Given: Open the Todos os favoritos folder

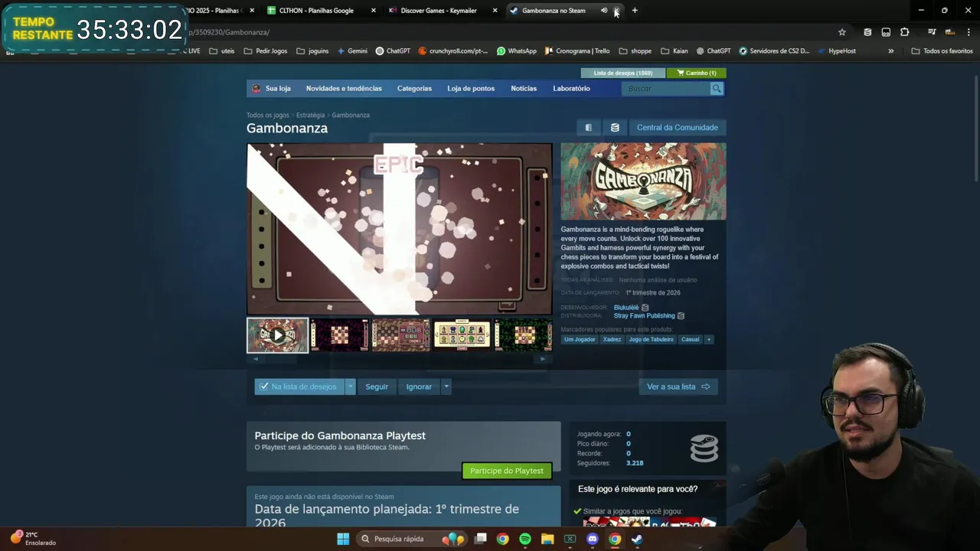Looking at the screenshot, I should [942, 51].
